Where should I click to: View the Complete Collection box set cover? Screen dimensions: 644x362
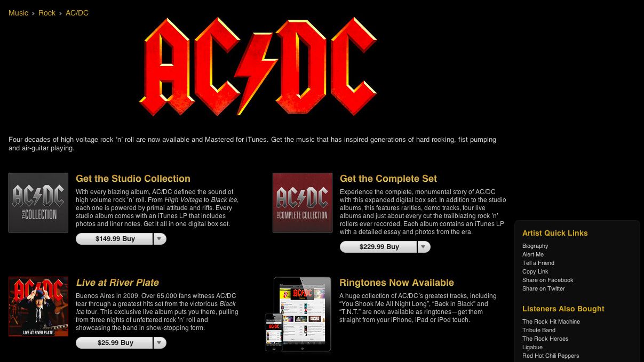coord(302,203)
